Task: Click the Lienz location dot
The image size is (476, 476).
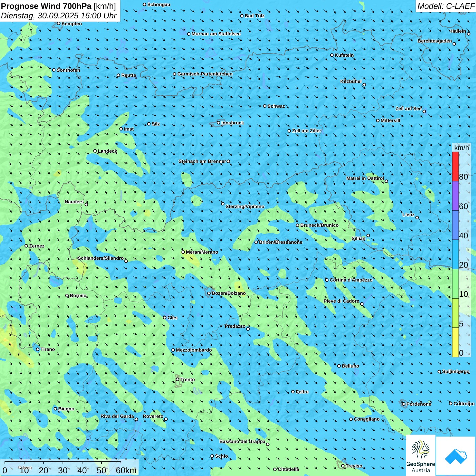Action: 417,218
